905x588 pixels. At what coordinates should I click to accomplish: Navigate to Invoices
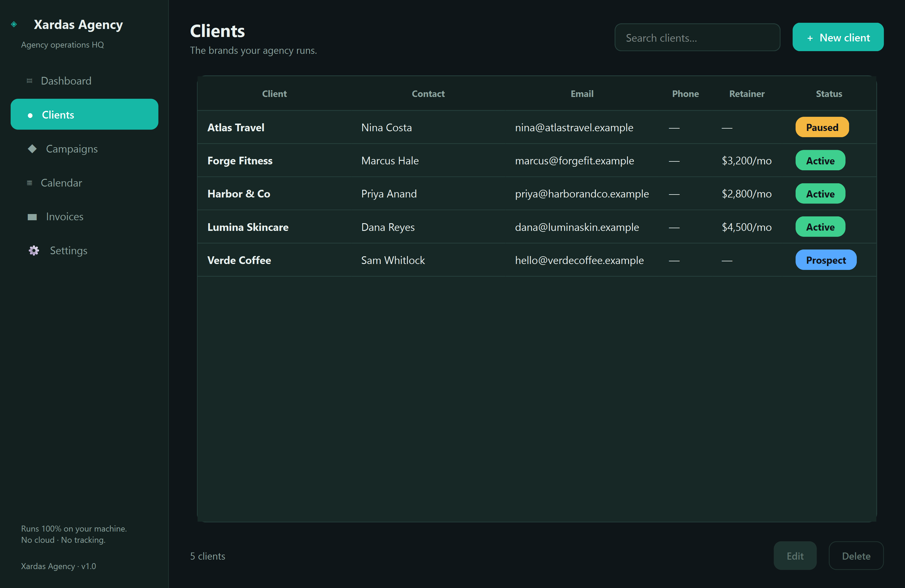(84, 217)
